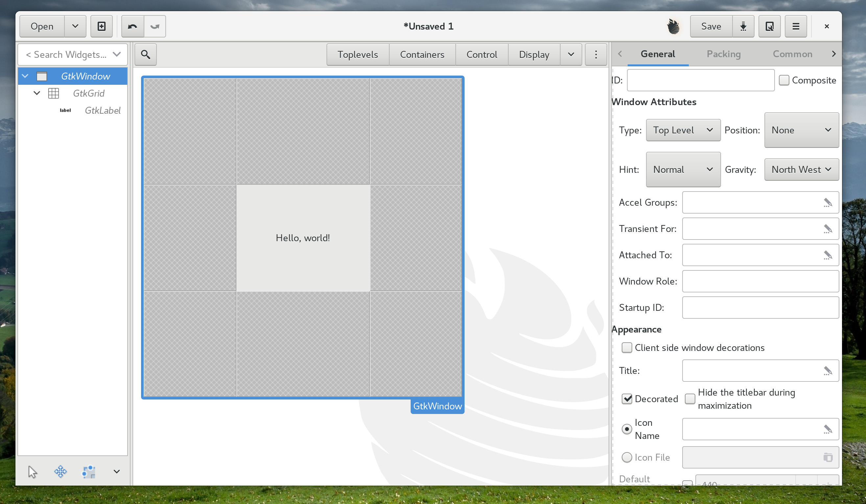Click the magnifier search icon in workspace toolbar
Screen dimensions: 866x504
tap(146, 54)
